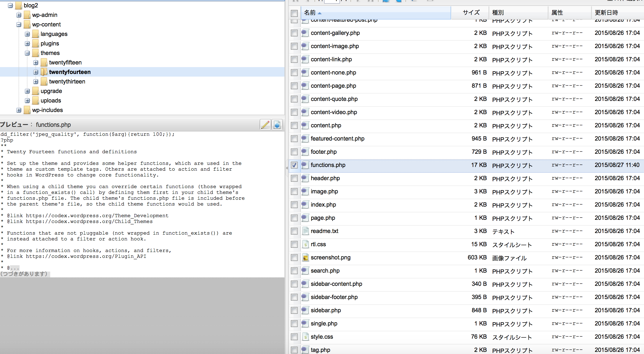Sort by 属性 column header
This screenshot has width=644, height=354.
click(x=569, y=13)
